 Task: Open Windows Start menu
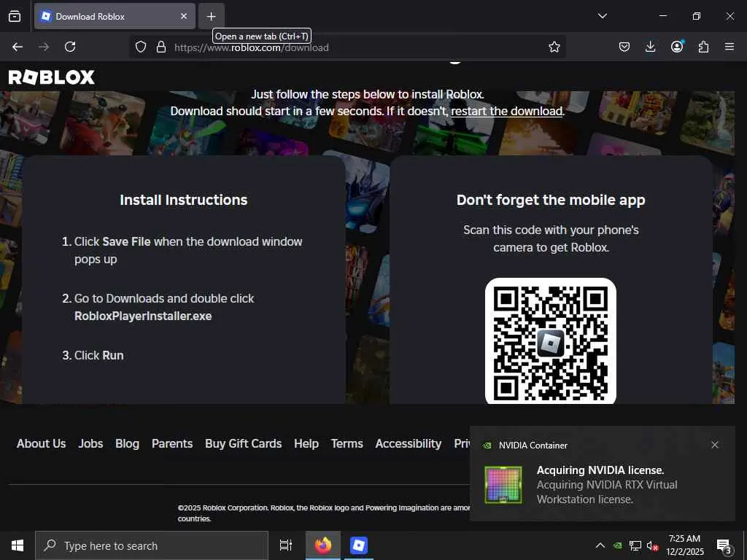pos(18,545)
